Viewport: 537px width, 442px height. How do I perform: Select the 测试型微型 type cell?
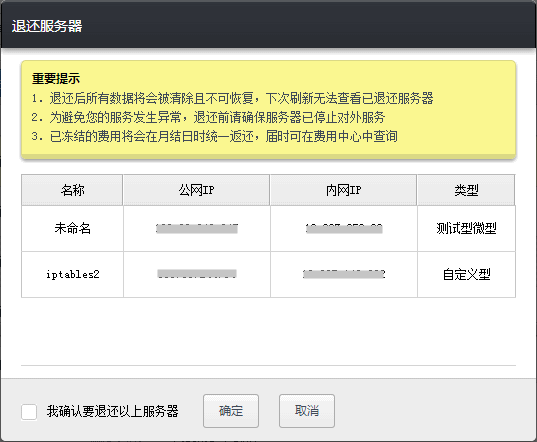(x=466, y=228)
